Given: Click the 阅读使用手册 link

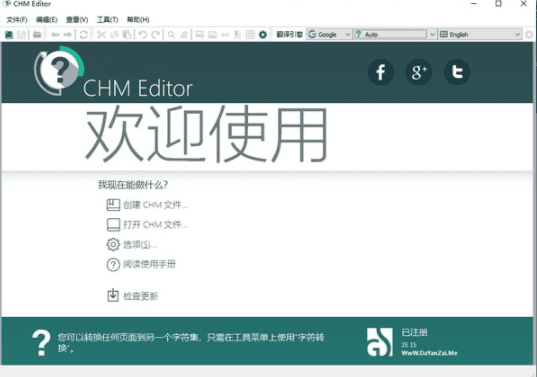Looking at the screenshot, I should point(141,264).
